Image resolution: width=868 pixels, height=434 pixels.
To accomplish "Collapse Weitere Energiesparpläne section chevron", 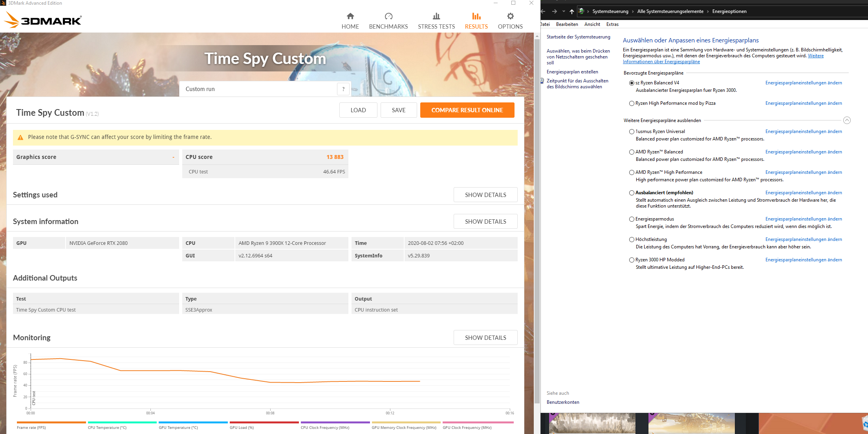I will (847, 120).
